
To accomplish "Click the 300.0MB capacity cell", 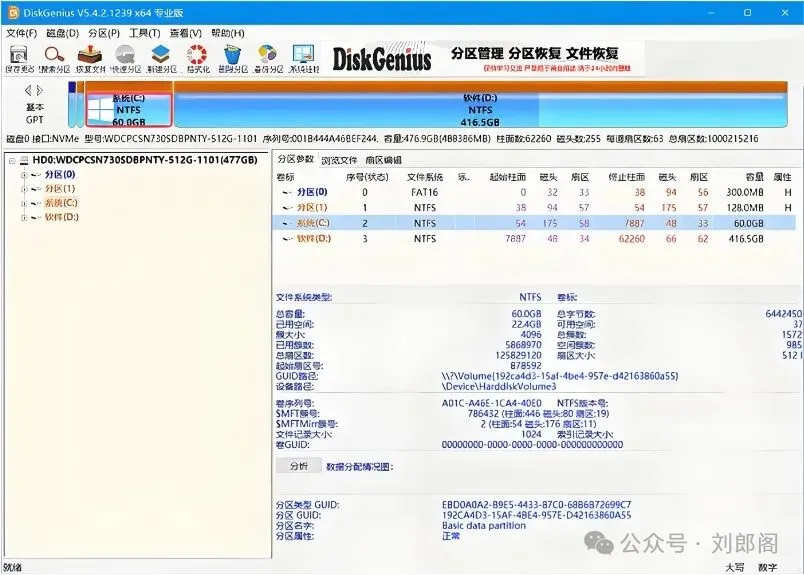I will 745,192.
